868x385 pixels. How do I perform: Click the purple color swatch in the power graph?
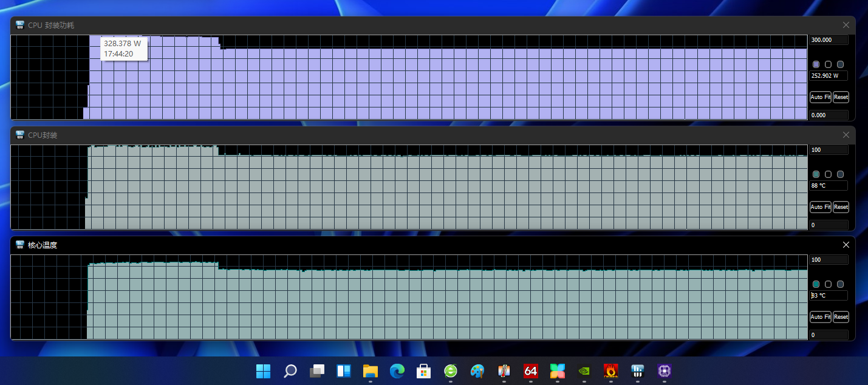[816, 64]
